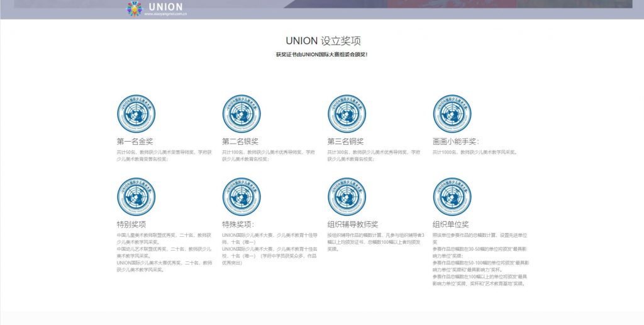This screenshot has height=325, width=644.
Task: Click the text starting 共计50名
Action: click(164, 156)
